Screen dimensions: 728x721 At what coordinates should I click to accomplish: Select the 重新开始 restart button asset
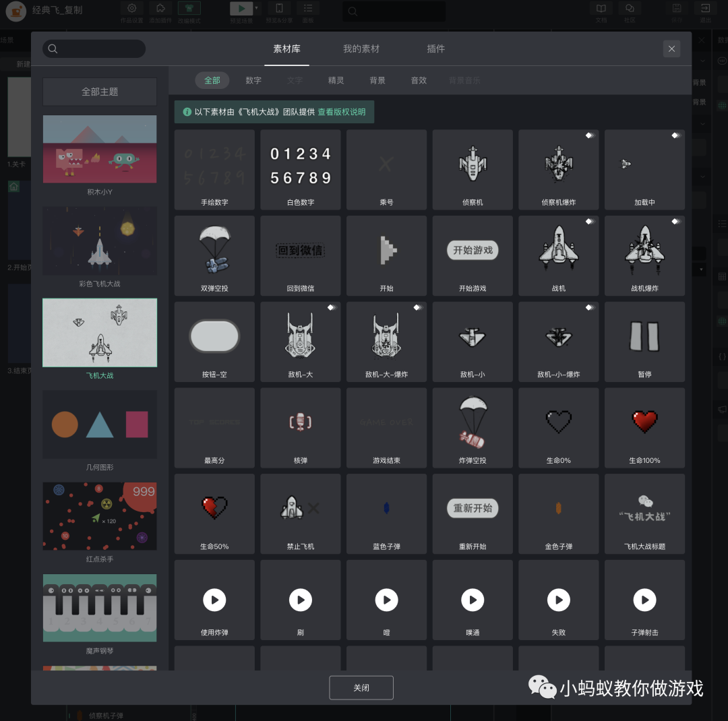pos(473,513)
